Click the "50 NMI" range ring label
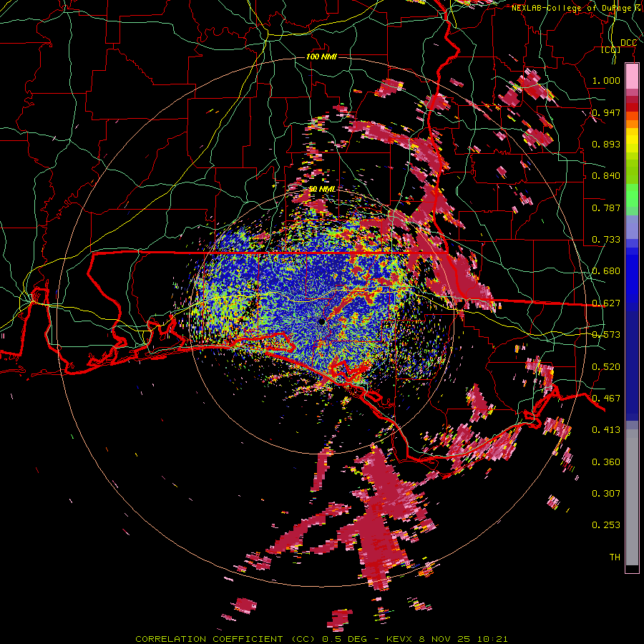 322,189
